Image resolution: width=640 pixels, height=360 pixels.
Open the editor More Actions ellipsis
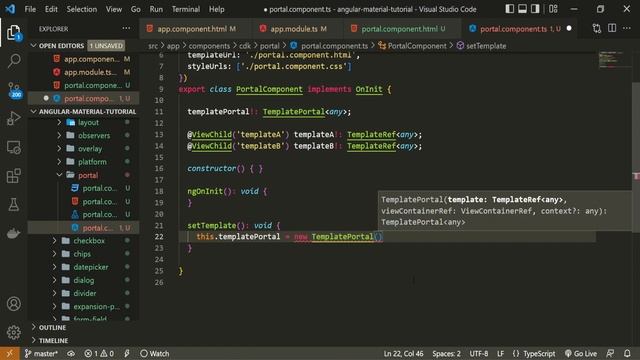pos(627,29)
